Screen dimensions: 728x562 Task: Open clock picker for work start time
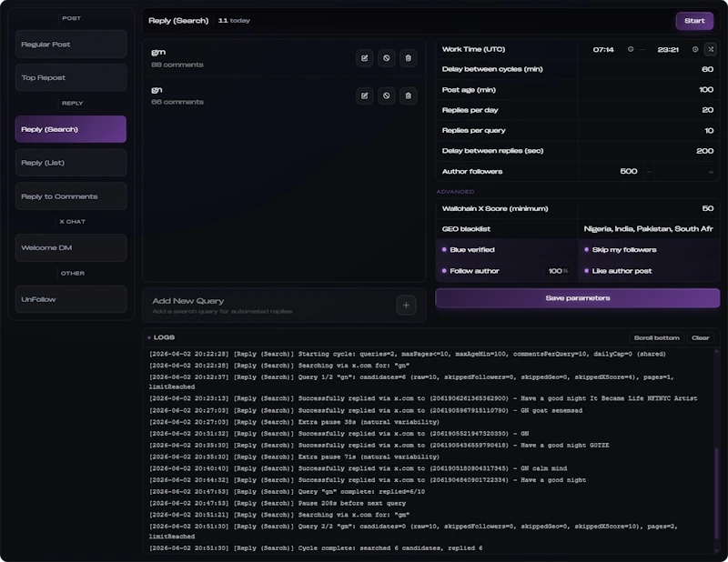631,49
